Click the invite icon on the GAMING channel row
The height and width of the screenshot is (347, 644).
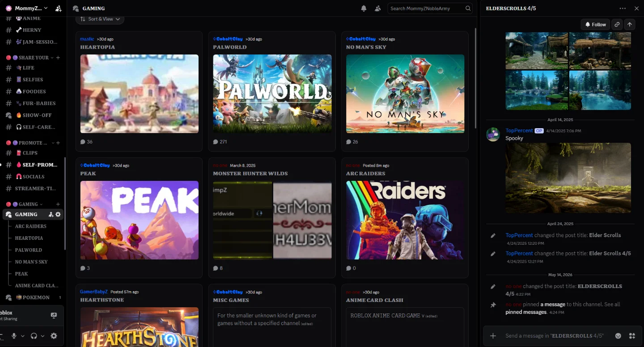[x=51, y=214]
